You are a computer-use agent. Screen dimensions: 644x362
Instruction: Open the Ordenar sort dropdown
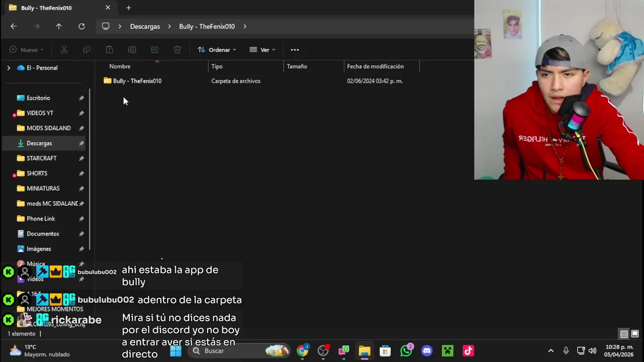coord(217,50)
